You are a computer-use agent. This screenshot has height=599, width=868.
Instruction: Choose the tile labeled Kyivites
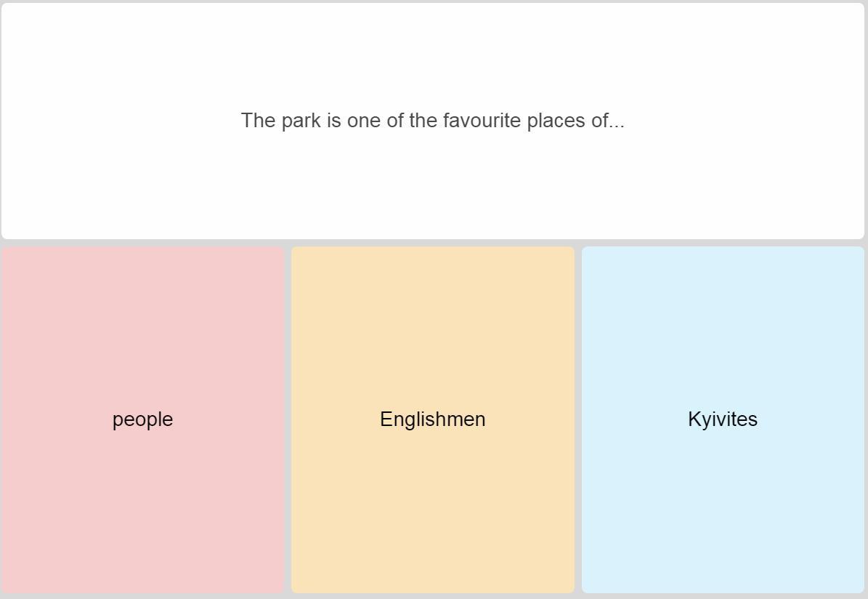point(723,419)
